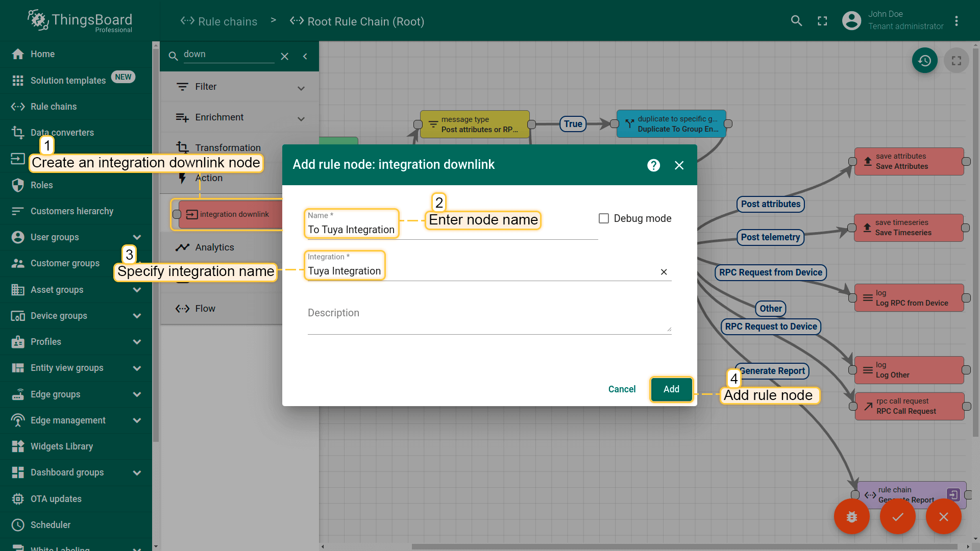Viewport: 980px width, 551px height.
Task: Expand Profiles menu in sidebar
Action: [x=137, y=342]
